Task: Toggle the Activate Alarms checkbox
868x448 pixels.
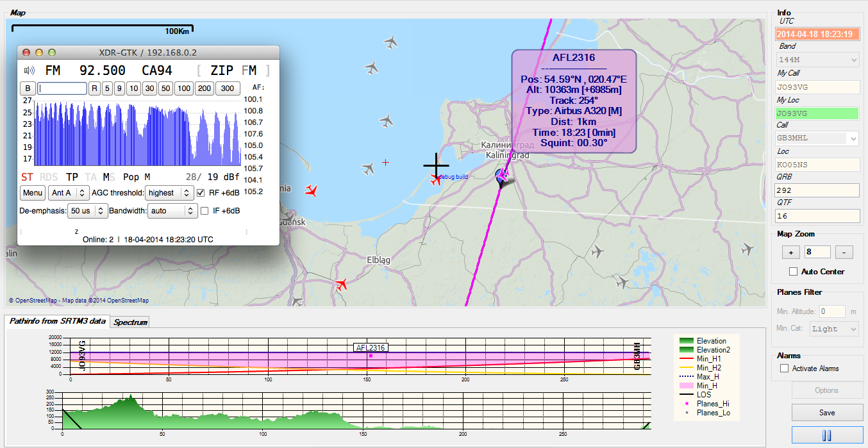Action: pyautogui.click(x=784, y=369)
